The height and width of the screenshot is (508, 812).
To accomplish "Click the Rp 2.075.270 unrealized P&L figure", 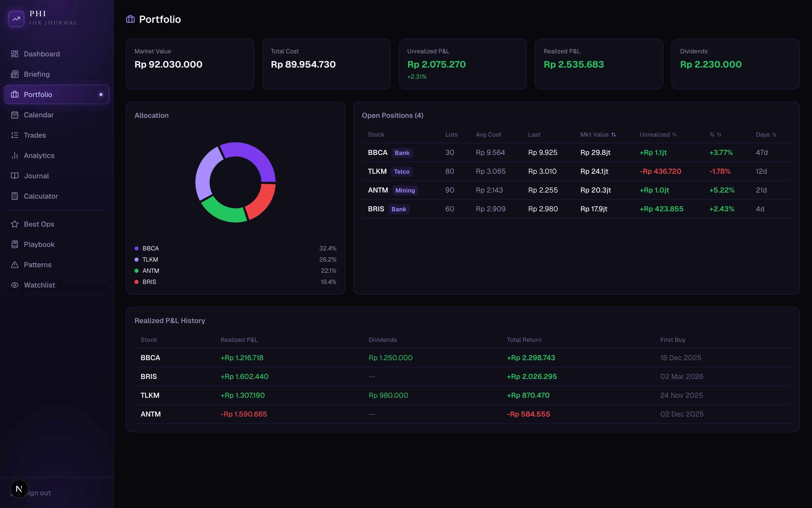I will click(x=436, y=65).
